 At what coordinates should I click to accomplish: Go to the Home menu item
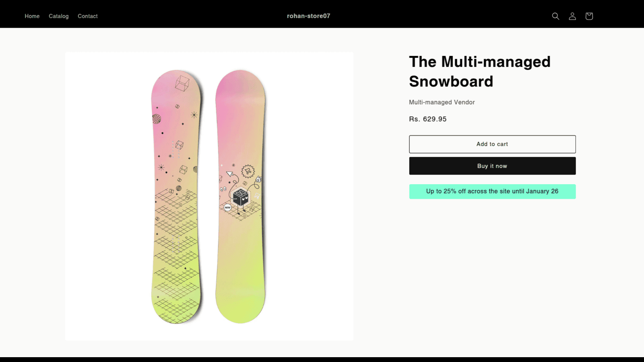coord(32,16)
